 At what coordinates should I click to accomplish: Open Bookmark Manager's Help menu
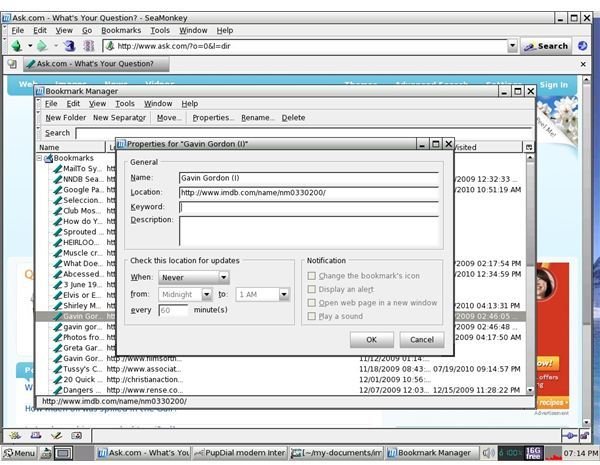[x=189, y=104]
